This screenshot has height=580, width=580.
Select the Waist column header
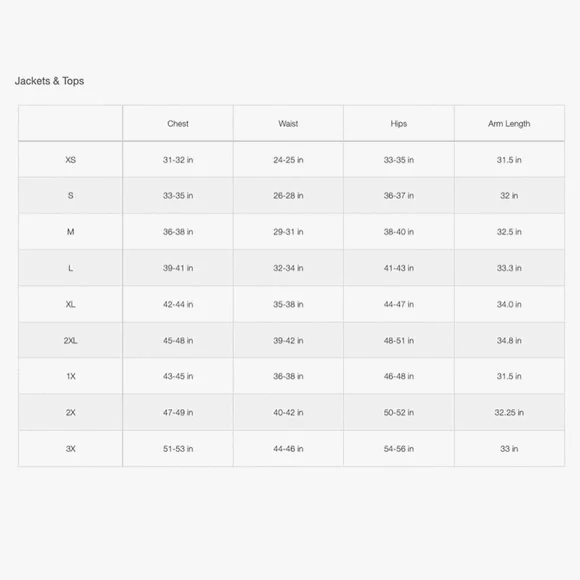click(x=288, y=124)
